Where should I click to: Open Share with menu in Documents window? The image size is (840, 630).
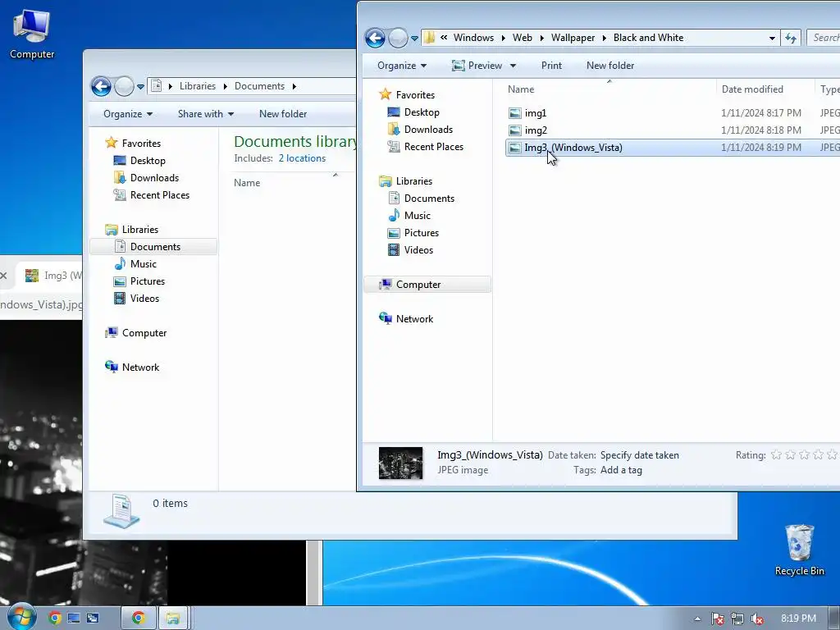pyautogui.click(x=206, y=113)
